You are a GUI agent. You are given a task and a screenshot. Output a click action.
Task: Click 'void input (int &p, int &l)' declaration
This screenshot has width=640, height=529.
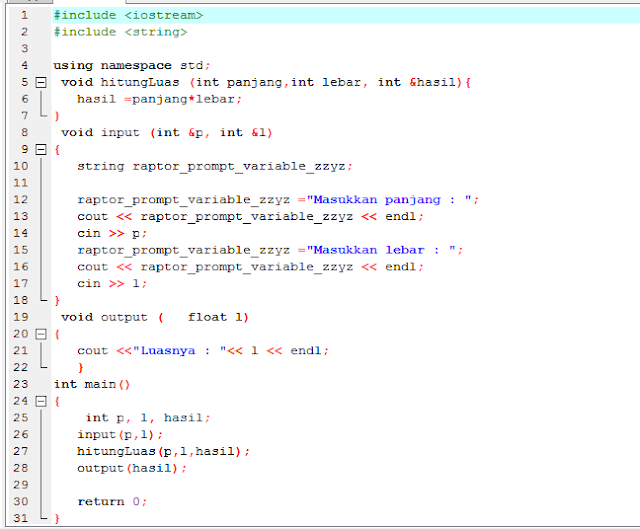pyautogui.click(x=167, y=133)
